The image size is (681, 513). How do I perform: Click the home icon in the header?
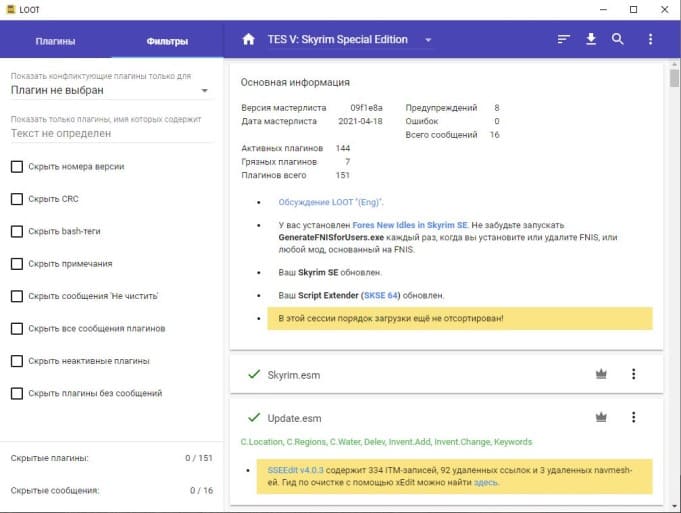click(x=249, y=40)
